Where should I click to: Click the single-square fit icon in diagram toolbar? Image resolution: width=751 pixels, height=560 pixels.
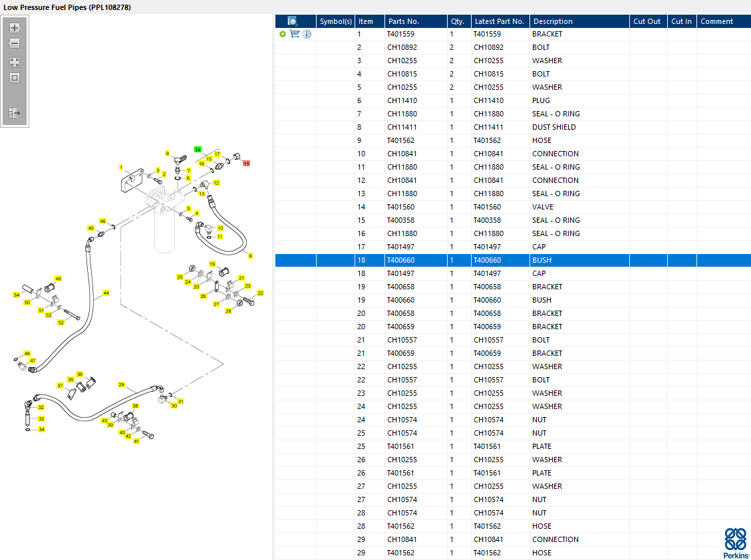coord(15,78)
